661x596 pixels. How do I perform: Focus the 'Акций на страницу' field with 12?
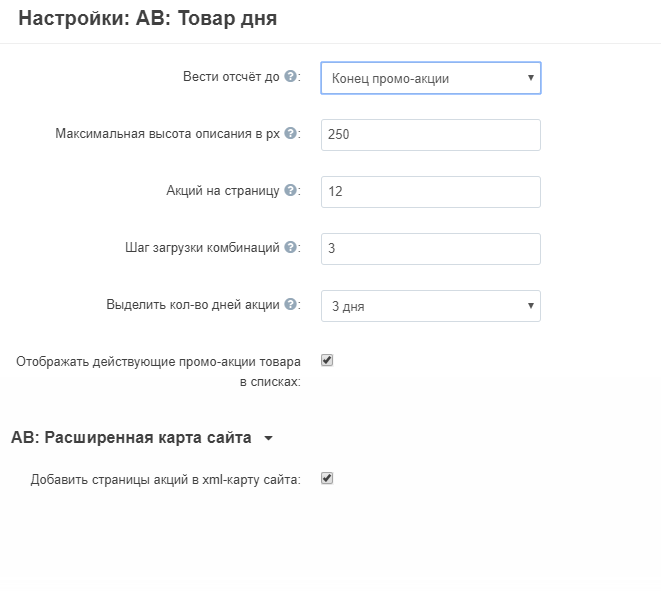click(431, 192)
